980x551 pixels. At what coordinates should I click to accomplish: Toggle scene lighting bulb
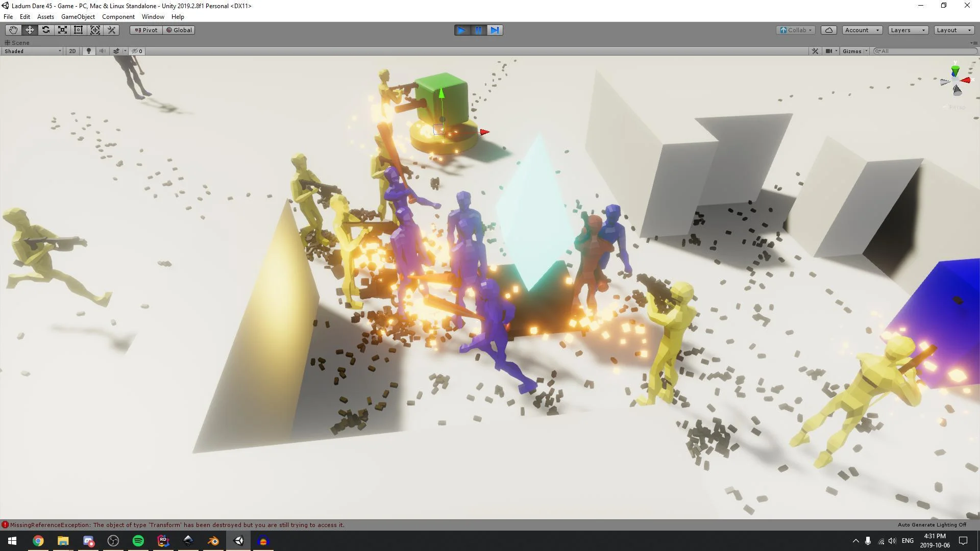(89, 51)
